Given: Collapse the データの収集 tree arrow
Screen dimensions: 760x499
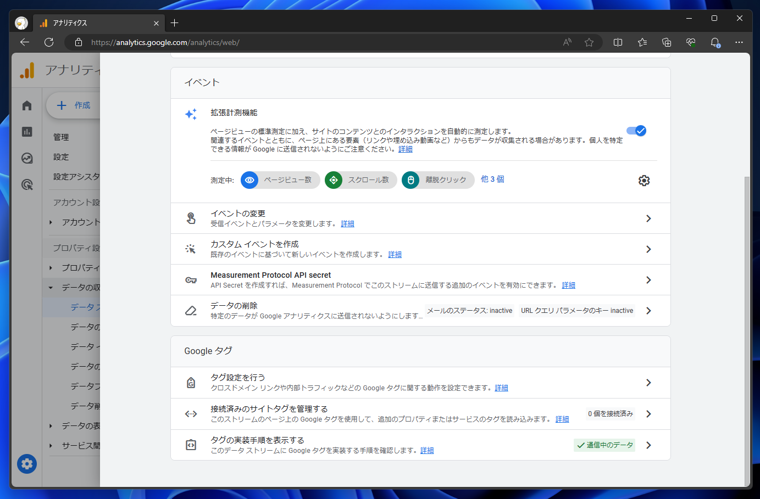Looking at the screenshot, I should point(51,287).
